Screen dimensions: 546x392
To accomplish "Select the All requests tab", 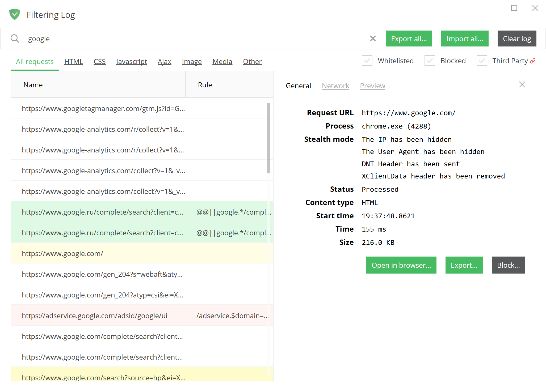I will point(35,62).
